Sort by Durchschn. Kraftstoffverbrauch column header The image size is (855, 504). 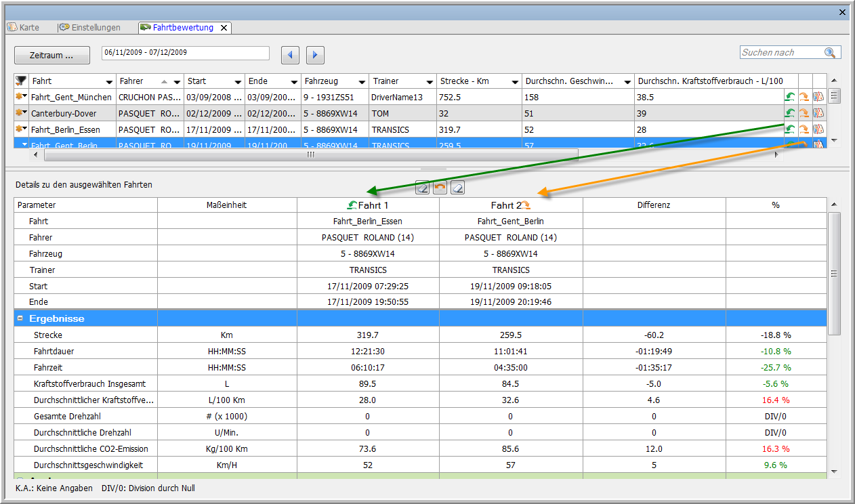pos(711,81)
